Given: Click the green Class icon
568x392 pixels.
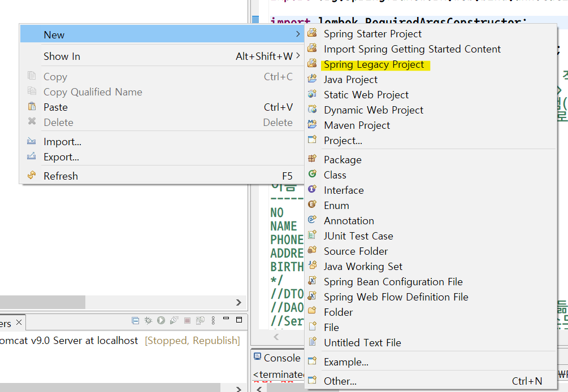Looking at the screenshot, I should [312, 174].
